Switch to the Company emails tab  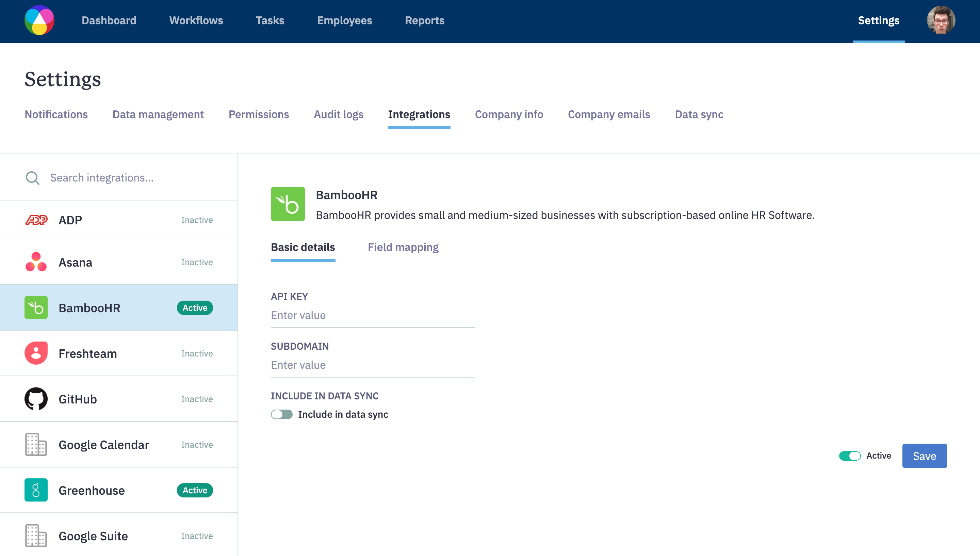(x=609, y=114)
